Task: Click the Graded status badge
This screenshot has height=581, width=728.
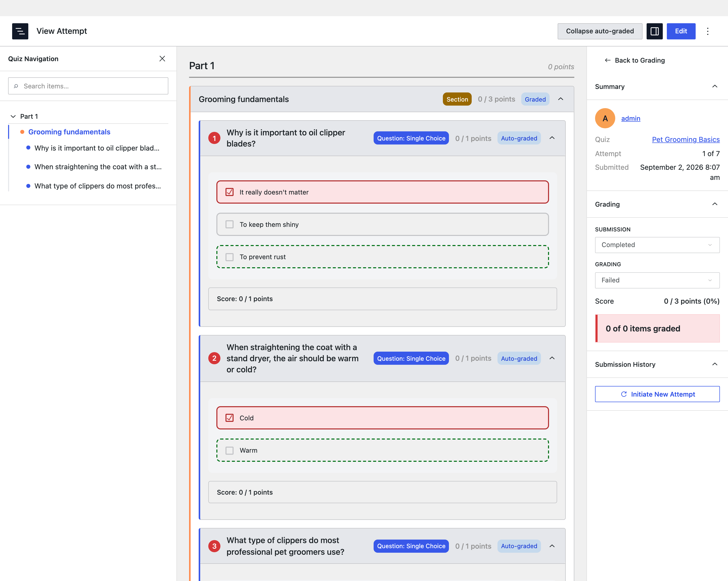Action: pos(535,99)
